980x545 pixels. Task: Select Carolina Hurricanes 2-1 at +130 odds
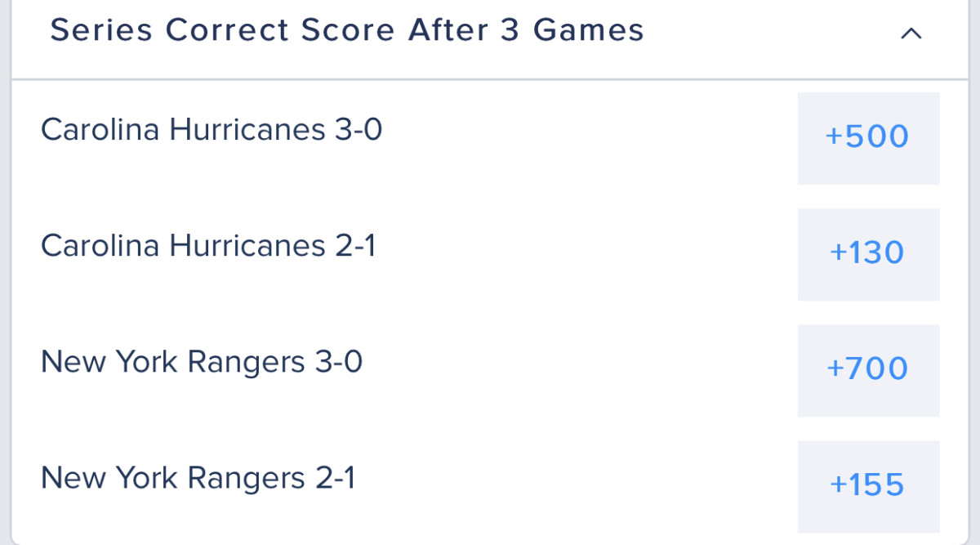pos(868,253)
